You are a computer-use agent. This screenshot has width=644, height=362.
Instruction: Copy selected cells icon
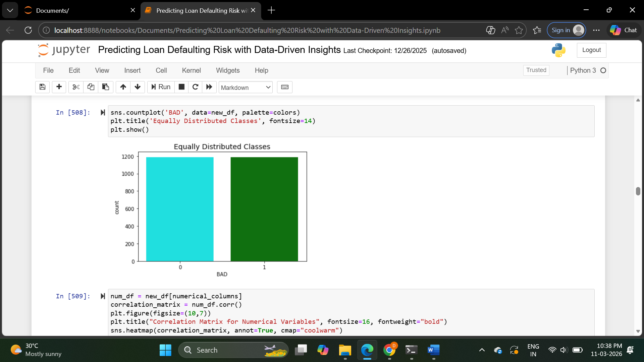point(91,87)
